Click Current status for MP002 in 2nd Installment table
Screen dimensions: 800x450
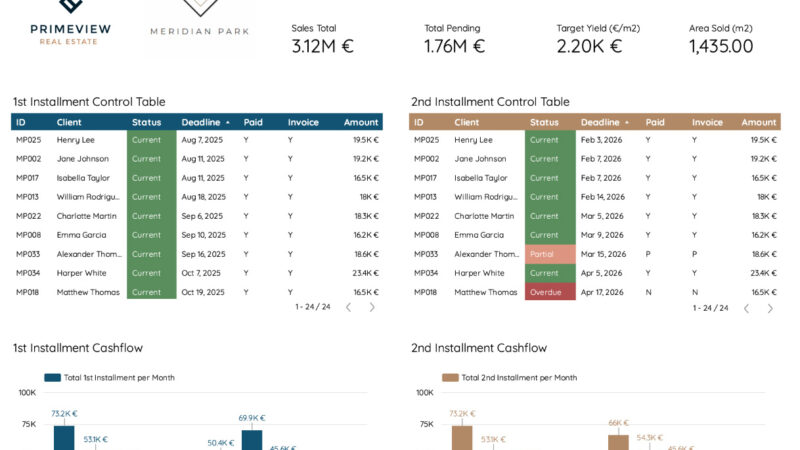pos(550,159)
